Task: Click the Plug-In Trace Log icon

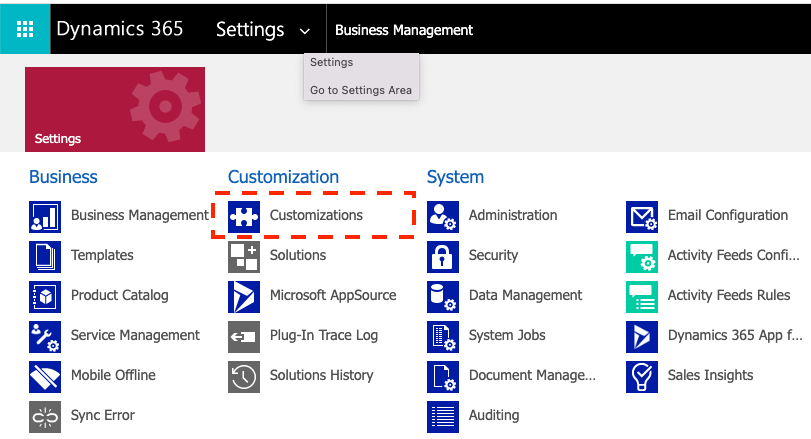Action: tap(244, 336)
